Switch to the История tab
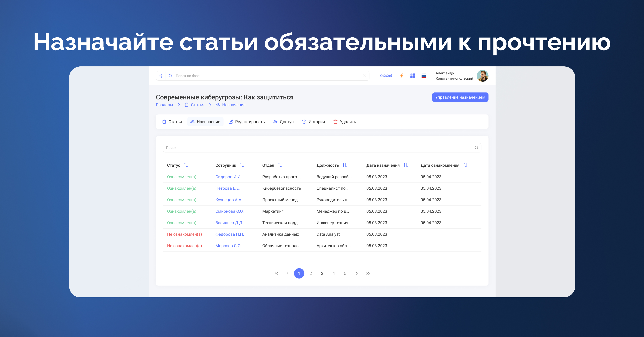Screen dimensions: 644x337 (x=313, y=122)
